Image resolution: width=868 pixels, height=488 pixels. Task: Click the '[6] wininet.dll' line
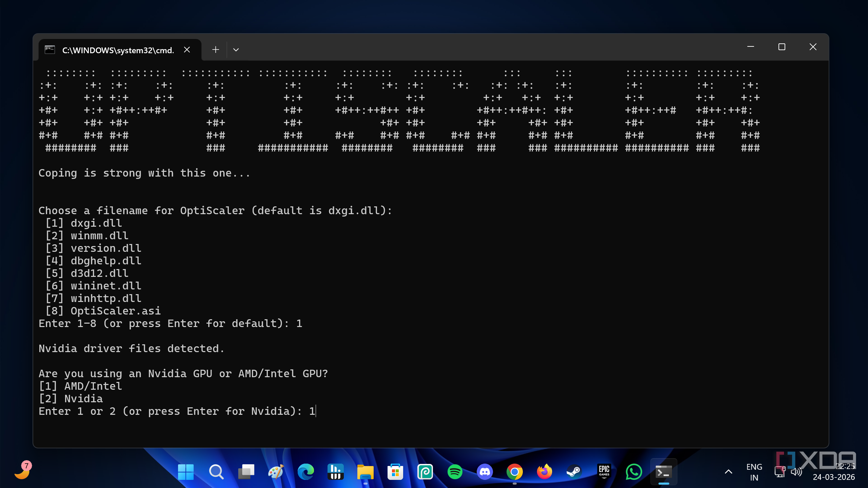coord(93,286)
